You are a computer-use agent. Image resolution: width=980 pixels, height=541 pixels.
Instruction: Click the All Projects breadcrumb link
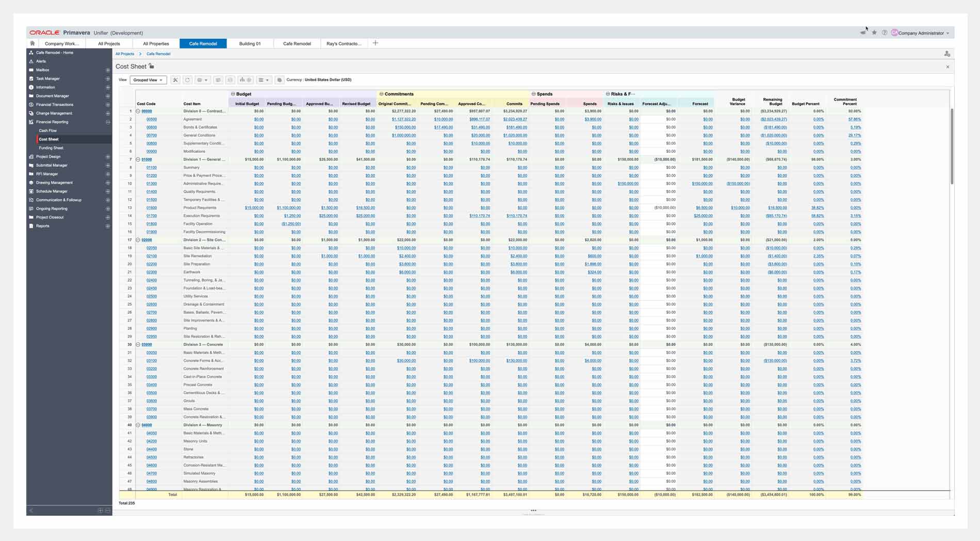click(125, 54)
